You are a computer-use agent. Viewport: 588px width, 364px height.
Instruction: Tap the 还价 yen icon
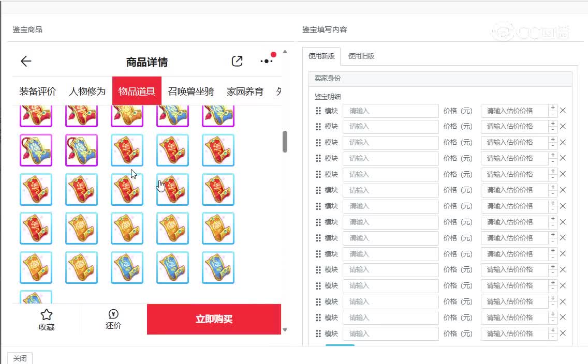113,314
